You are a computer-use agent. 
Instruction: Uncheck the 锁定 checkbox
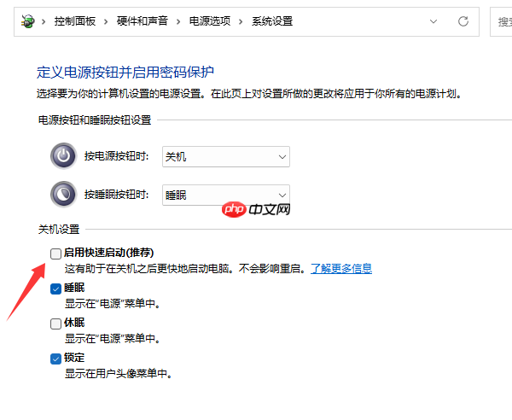(55, 359)
